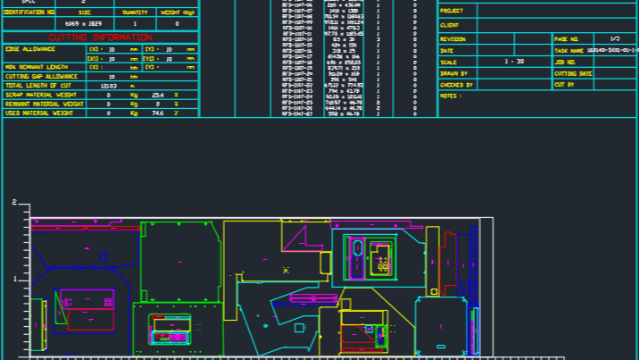This screenshot has height=360, width=640.
Task: Click the 'QUANTITY' column header
Action: [135, 13]
